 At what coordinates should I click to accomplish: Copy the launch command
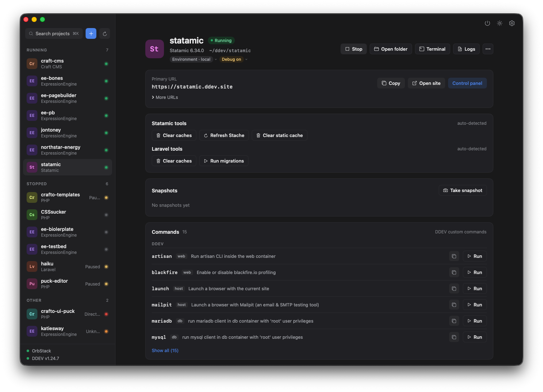tap(454, 288)
